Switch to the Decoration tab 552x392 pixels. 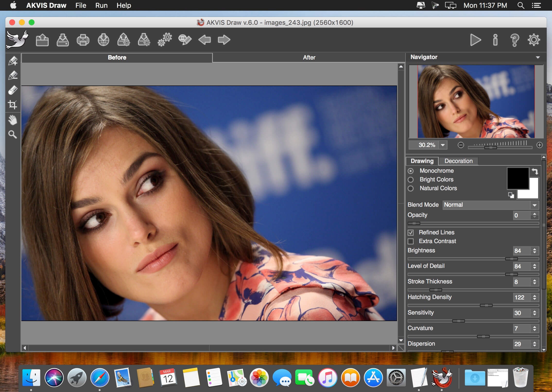(458, 161)
